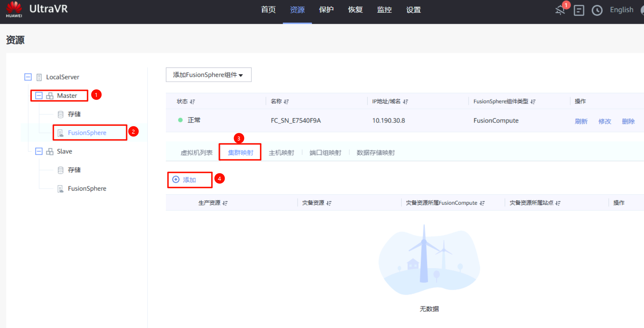Click 删除 link for FC_SN_E7540F9A
The width and height of the screenshot is (644, 328).
(x=628, y=121)
